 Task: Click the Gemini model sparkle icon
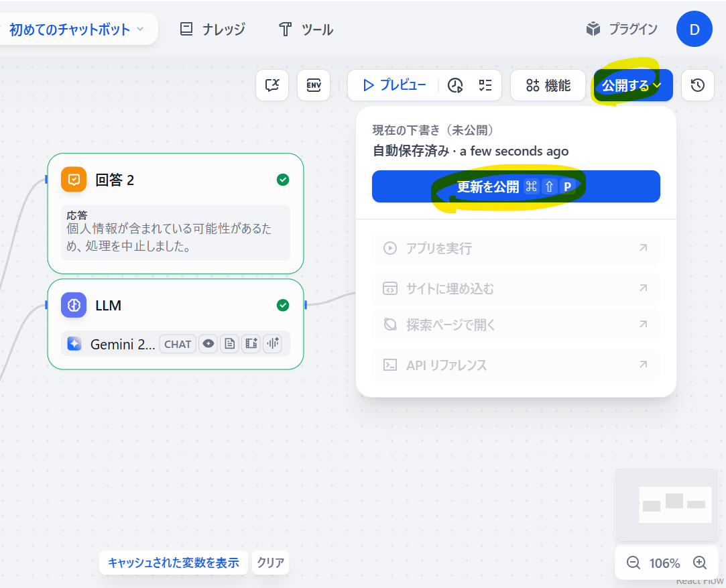pyautogui.click(x=74, y=343)
